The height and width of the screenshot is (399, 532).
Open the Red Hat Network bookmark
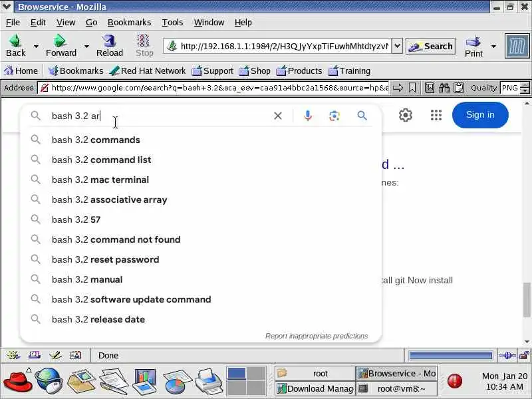click(148, 70)
